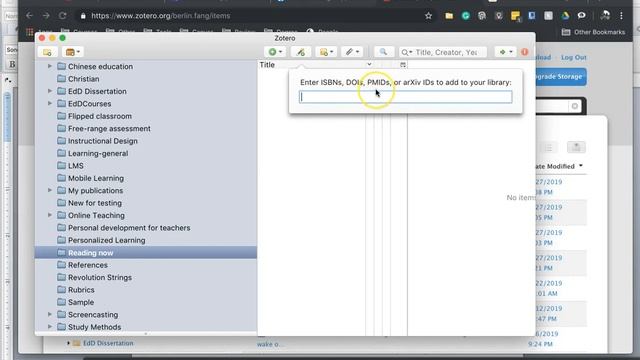Click the green Grammarly extension icon in Chrome
Image resolution: width=640 pixels, height=360 pixels.
(465, 16)
